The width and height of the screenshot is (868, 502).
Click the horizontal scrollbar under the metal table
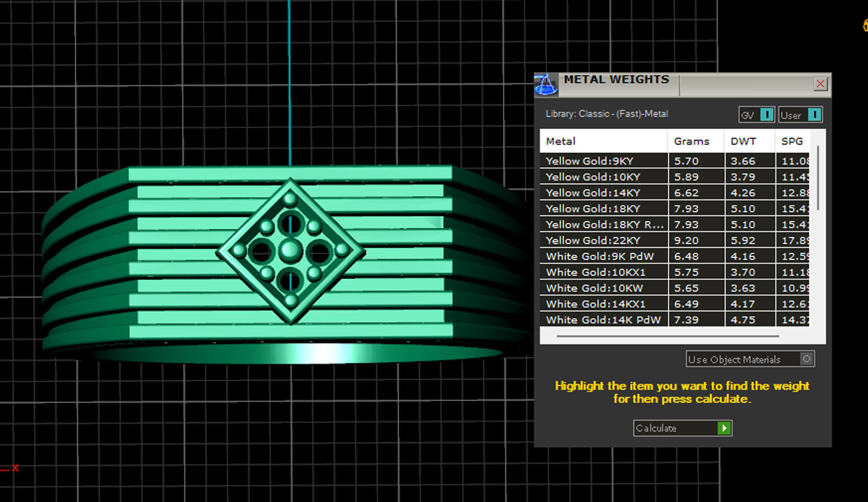click(x=668, y=336)
